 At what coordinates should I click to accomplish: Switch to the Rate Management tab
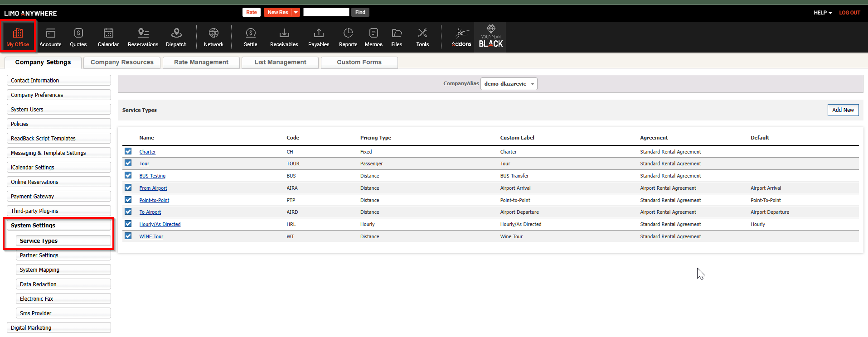click(x=201, y=63)
